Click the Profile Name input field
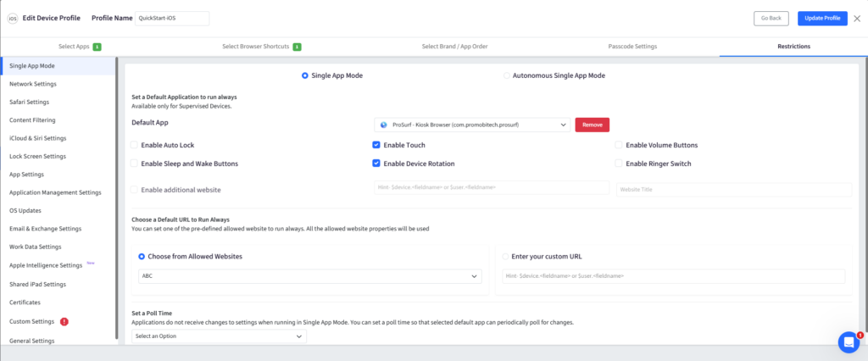This screenshot has height=361, width=868. (x=172, y=19)
